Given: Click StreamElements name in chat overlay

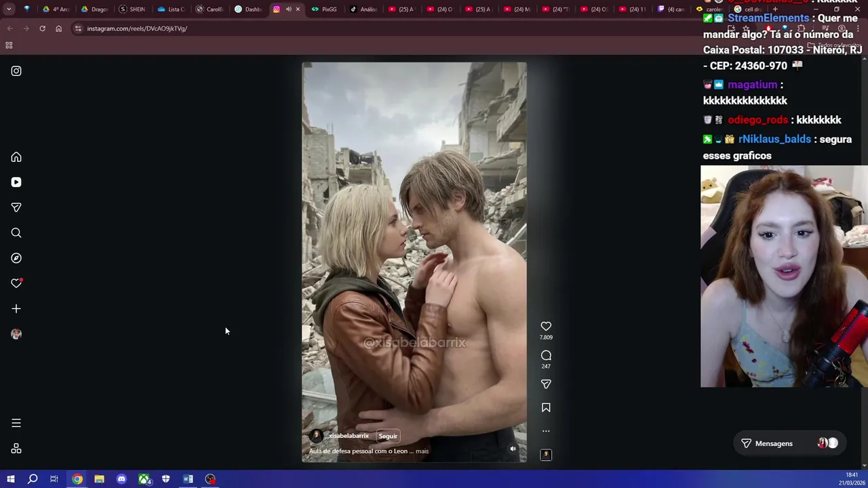Looking at the screenshot, I should 768,18.
